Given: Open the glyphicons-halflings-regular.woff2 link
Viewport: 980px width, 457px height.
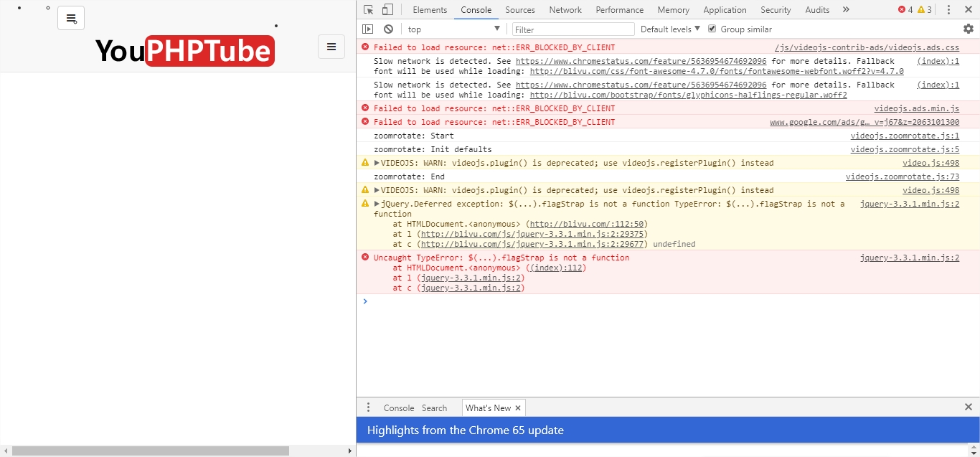Looking at the screenshot, I should pyautogui.click(x=688, y=95).
